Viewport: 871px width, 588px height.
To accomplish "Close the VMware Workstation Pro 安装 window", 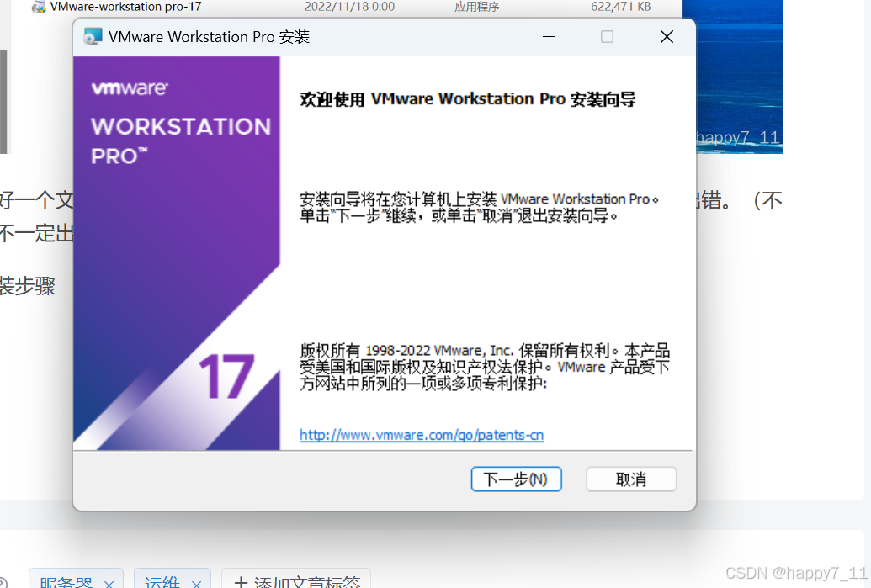I will (x=667, y=37).
